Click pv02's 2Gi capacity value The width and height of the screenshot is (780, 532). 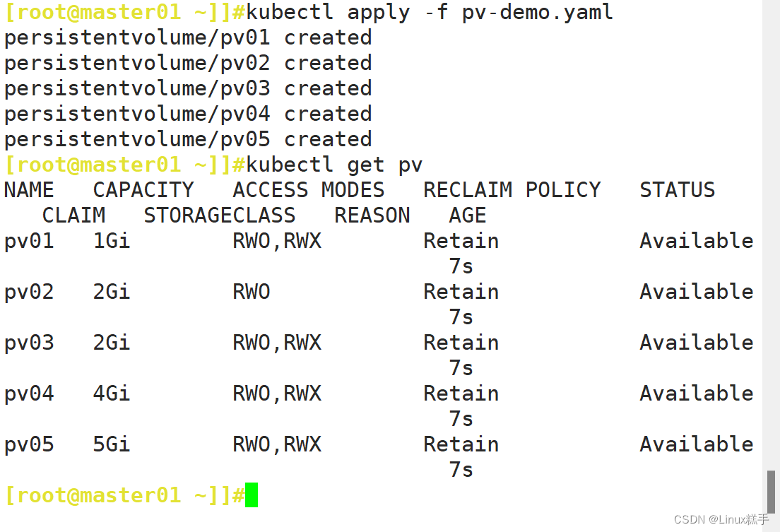pyautogui.click(x=112, y=292)
